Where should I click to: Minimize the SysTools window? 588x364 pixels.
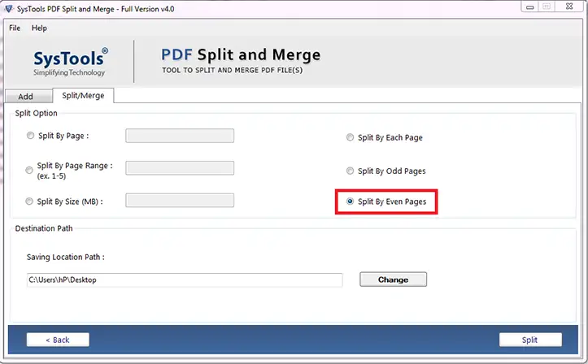coord(529,6)
